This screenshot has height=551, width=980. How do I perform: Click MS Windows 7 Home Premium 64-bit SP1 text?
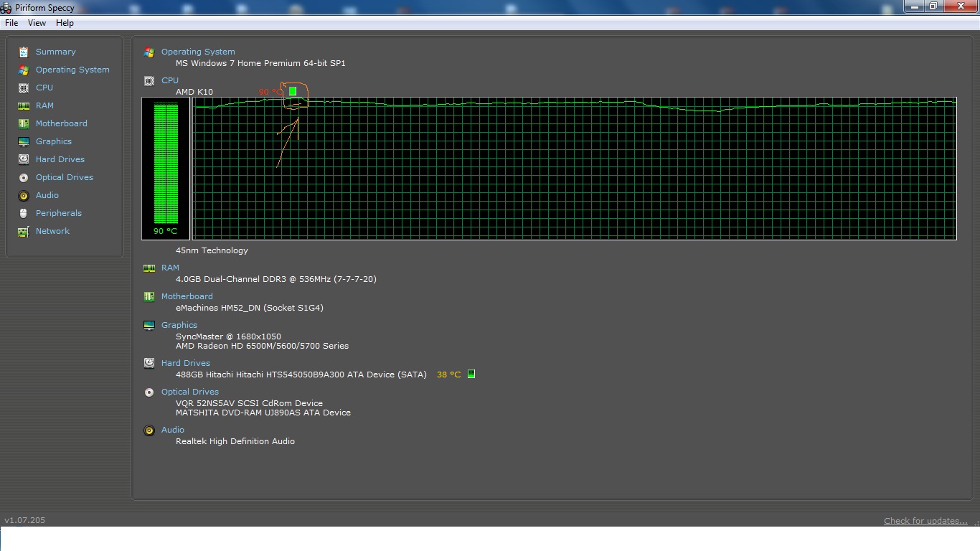pyautogui.click(x=260, y=63)
